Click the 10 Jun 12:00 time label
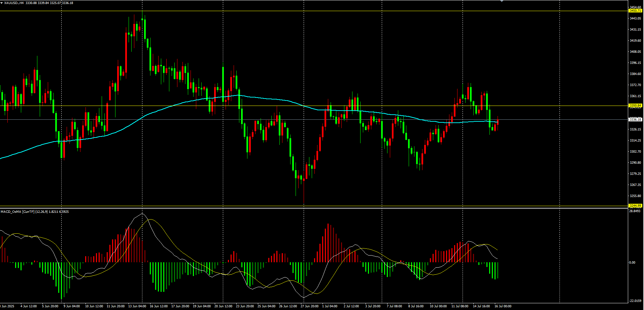The width and height of the screenshot is (644, 310). coord(94,306)
